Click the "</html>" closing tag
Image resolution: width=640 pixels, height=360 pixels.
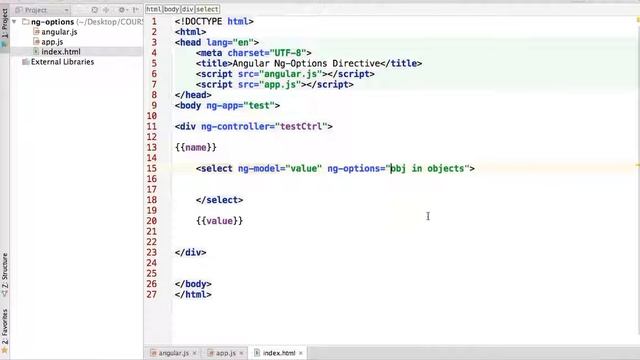click(193, 294)
